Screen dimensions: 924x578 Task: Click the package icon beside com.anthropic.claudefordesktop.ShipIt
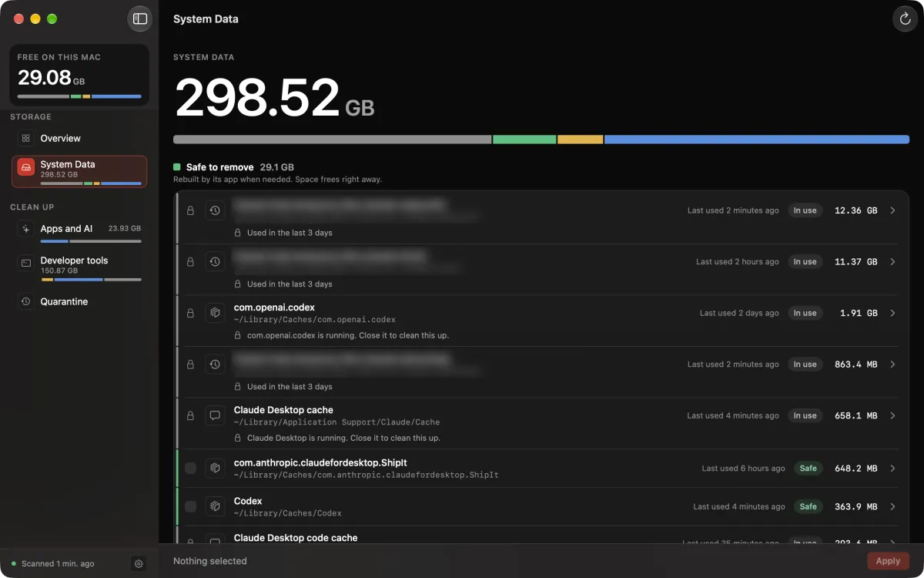215,468
